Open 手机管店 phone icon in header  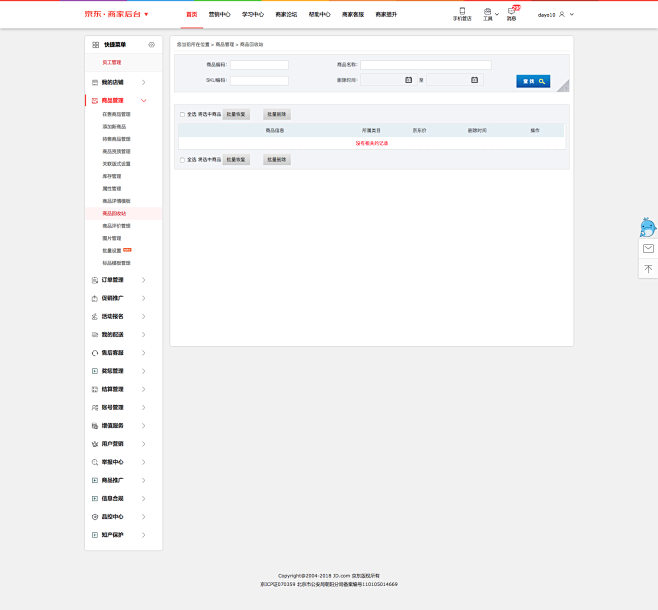[462, 11]
